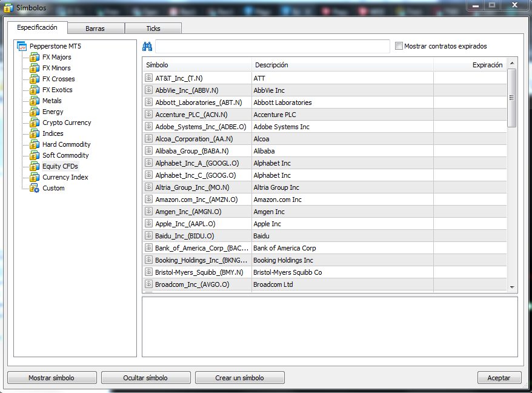Select the Accenture_PLC_(ACN.N) symbol row
This screenshot has width=532, height=393.
[325, 115]
